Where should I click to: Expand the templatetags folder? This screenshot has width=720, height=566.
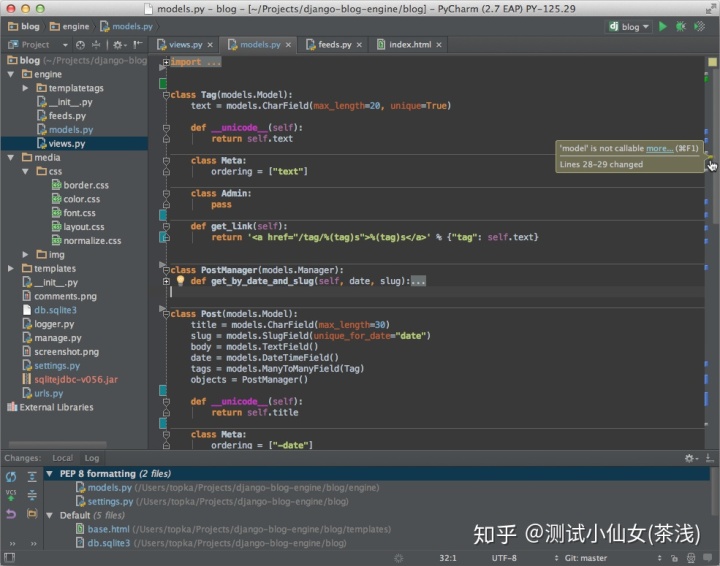25,88
